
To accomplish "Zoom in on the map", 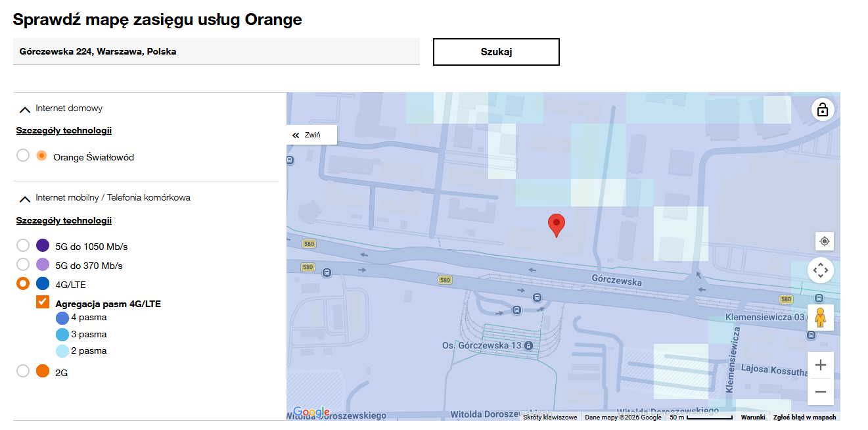I will [x=821, y=365].
